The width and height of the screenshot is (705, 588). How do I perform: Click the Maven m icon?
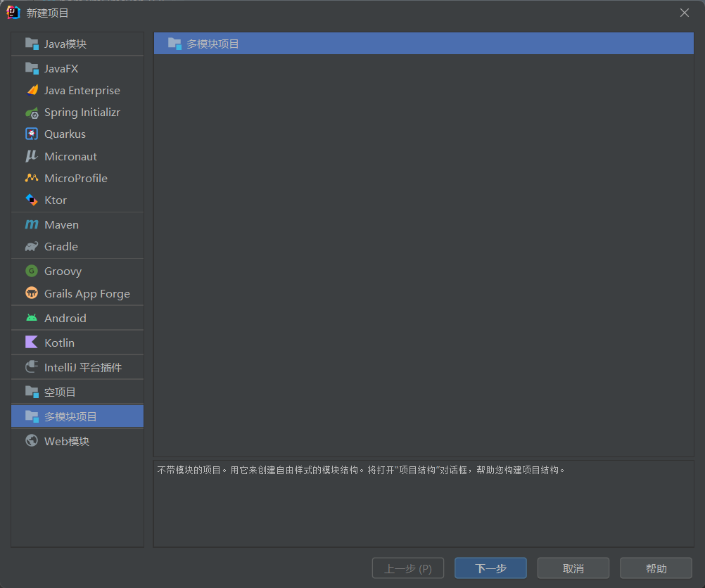click(x=32, y=224)
